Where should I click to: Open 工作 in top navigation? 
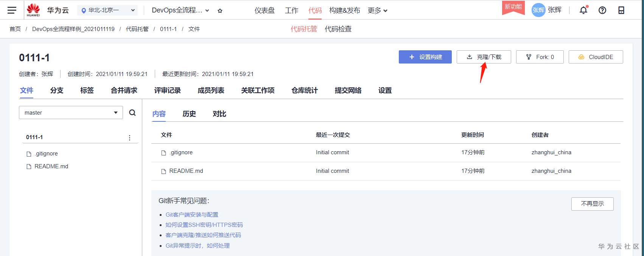(x=292, y=11)
